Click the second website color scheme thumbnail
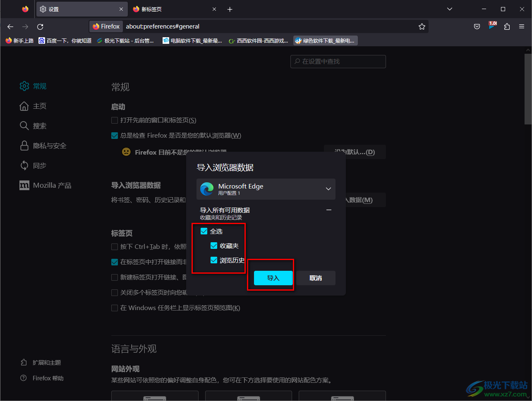The image size is (532, 401). tap(249, 396)
